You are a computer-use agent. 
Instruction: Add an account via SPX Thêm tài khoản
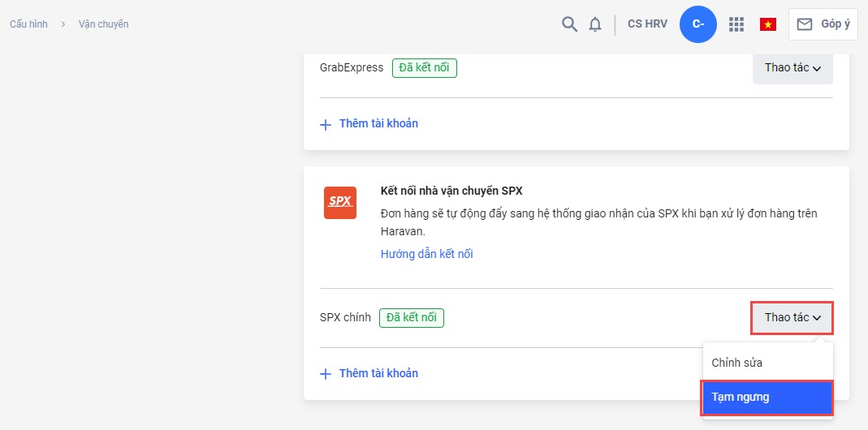(x=378, y=373)
